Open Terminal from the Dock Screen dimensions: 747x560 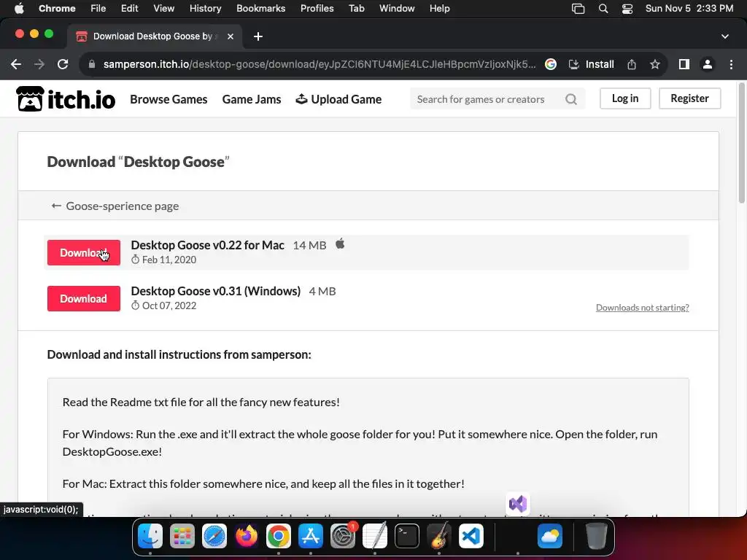tap(407, 536)
